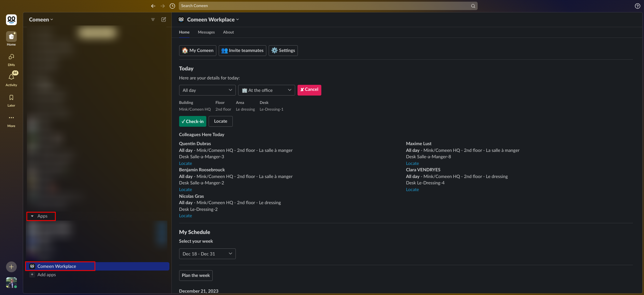The image size is (644, 295).
Task: Click the 'December 21, 2023' date heading
Action: pyautogui.click(x=199, y=291)
